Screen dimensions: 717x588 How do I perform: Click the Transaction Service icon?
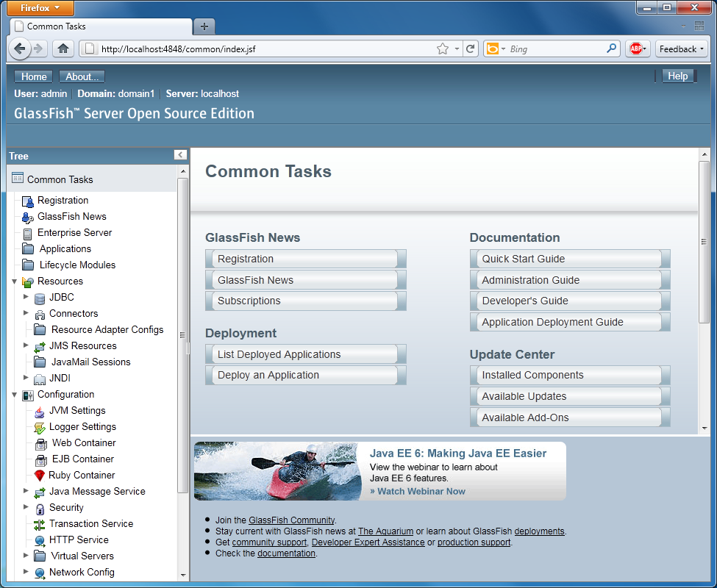pyautogui.click(x=39, y=524)
